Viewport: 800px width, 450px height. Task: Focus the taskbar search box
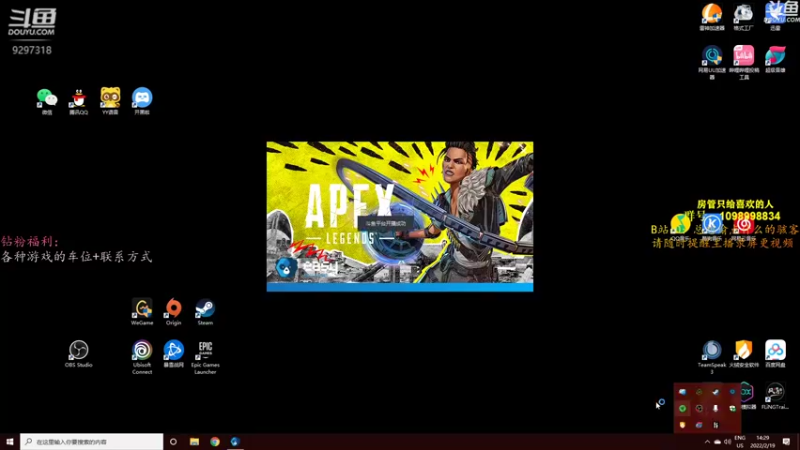click(x=92, y=442)
